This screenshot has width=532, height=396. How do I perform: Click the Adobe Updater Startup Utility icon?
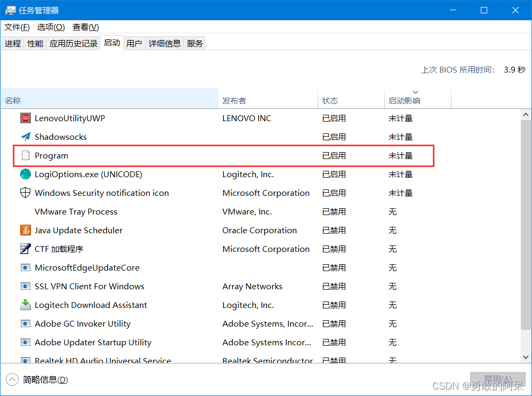click(26, 342)
